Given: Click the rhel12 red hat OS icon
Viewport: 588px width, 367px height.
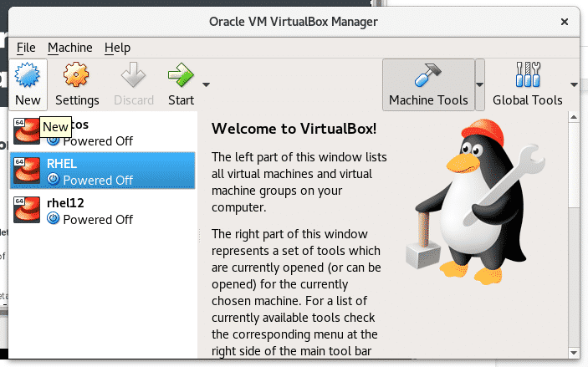Looking at the screenshot, I should click(x=27, y=210).
